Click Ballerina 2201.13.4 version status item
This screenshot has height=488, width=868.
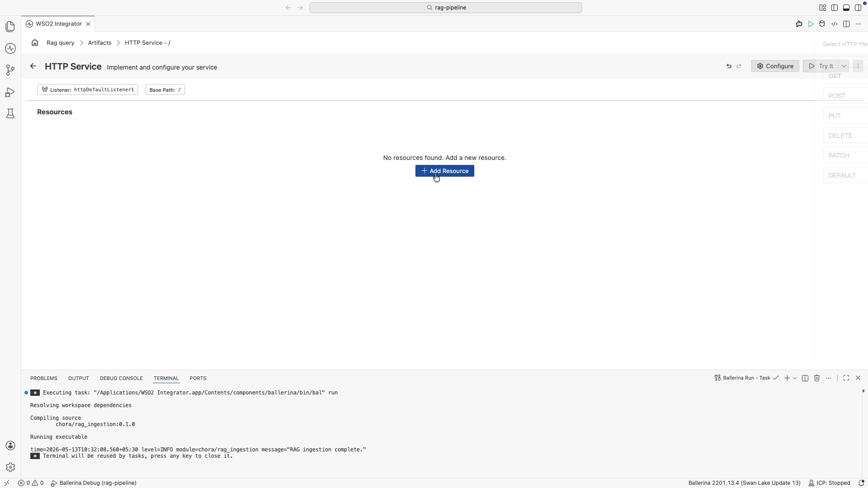click(744, 483)
